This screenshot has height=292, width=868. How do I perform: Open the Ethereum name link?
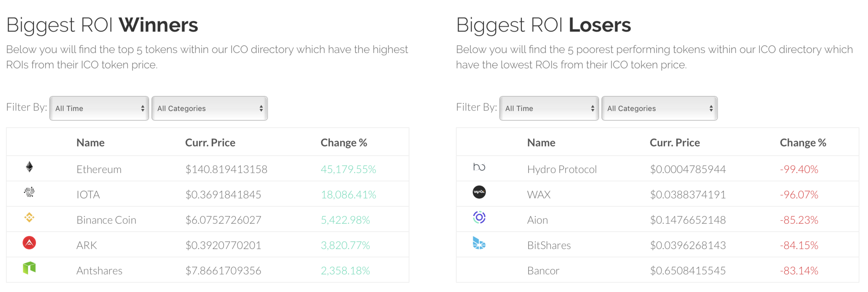[x=99, y=169]
